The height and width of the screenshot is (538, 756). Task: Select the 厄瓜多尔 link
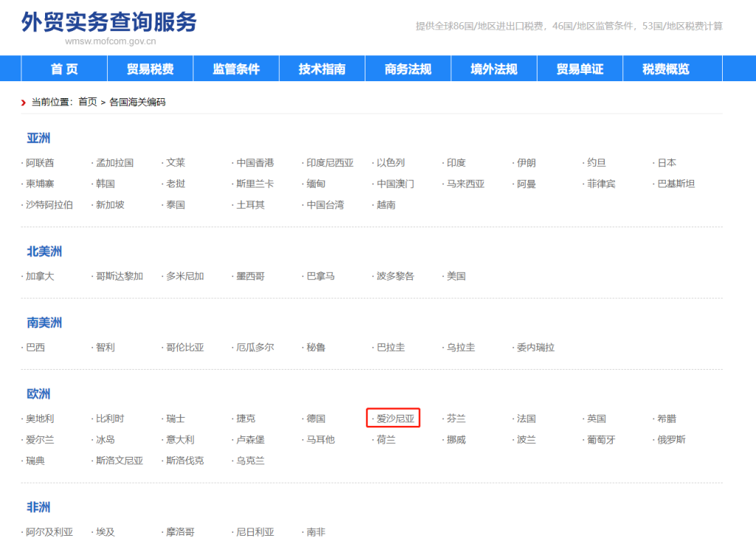click(255, 348)
